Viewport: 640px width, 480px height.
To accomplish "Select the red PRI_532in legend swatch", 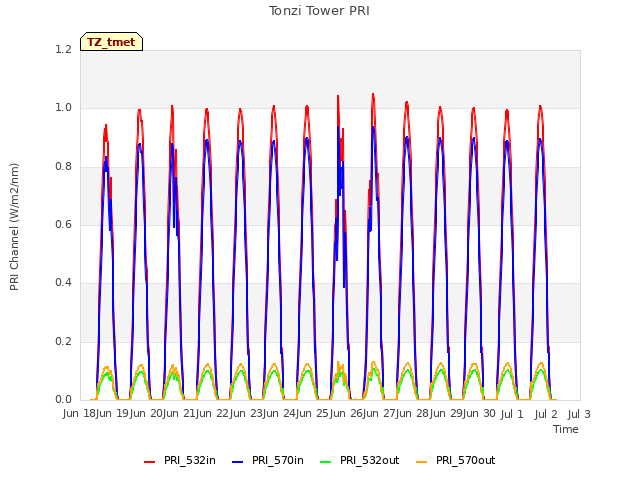I will (149, 461).
